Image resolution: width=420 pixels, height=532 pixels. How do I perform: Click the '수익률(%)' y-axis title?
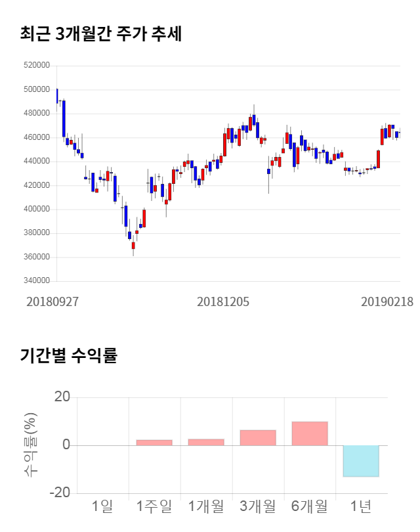tap(30, 445)
